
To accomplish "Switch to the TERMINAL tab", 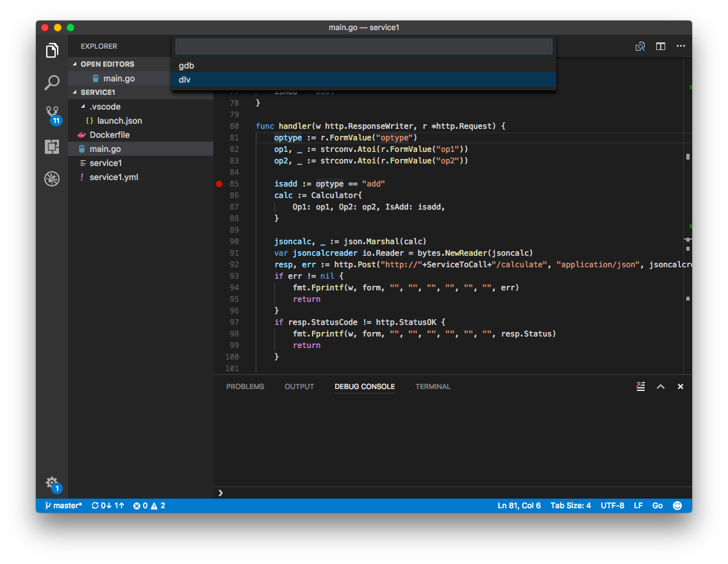I will click(x=433, y=386).
